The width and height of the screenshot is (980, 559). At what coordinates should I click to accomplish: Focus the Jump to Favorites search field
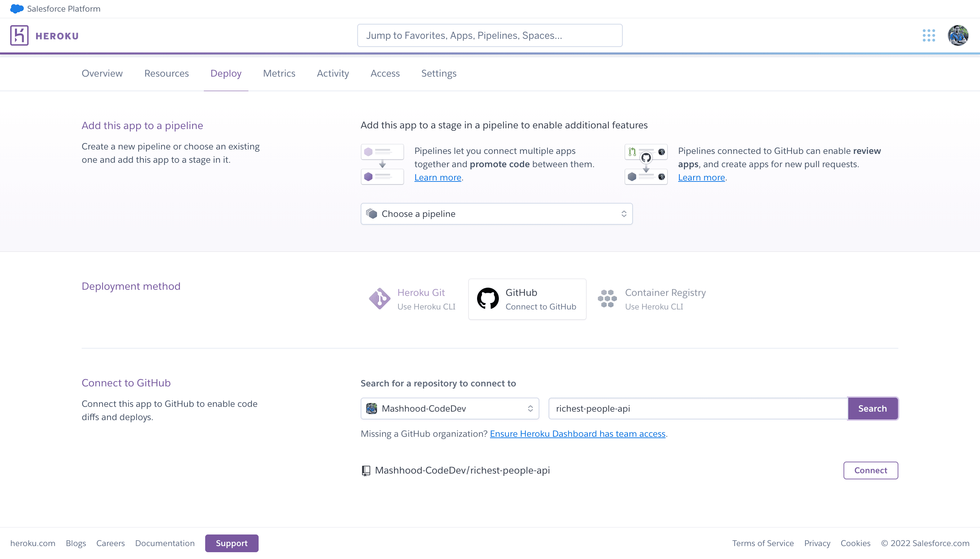click(490, 35)
